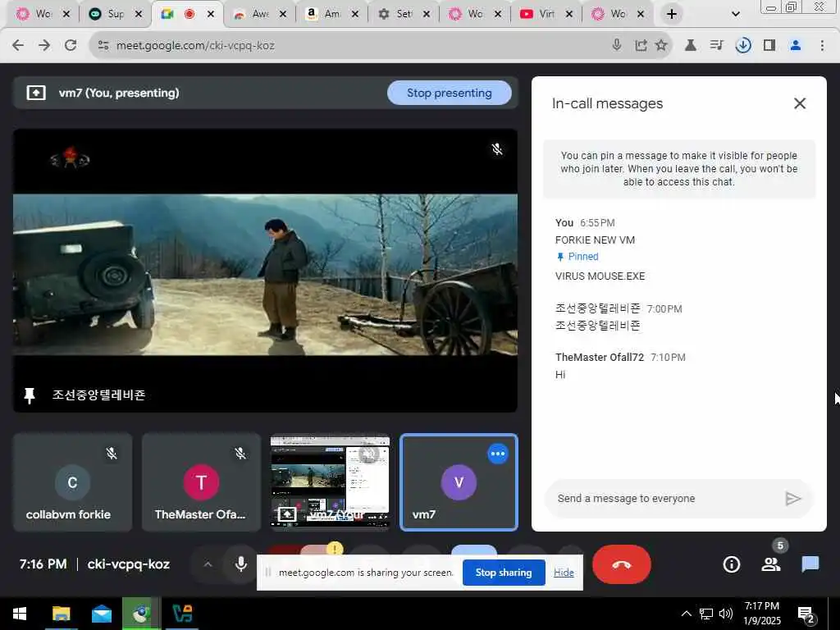Image resolution: width=840 pixels, height=630 pixels.
Task: Toggle the chat panel icon
Action: [x=810, y=564]
